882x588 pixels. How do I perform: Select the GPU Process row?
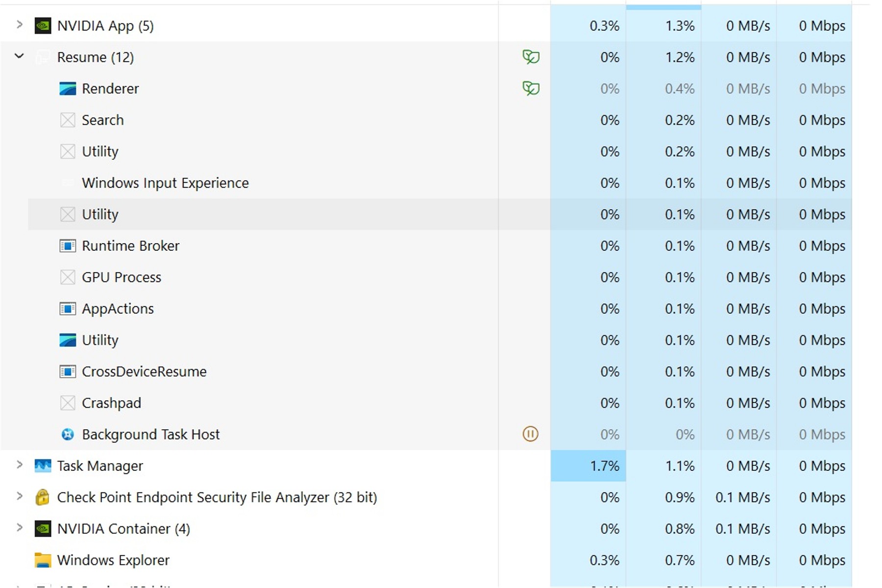pyautogui.click(x=122, y=277)
